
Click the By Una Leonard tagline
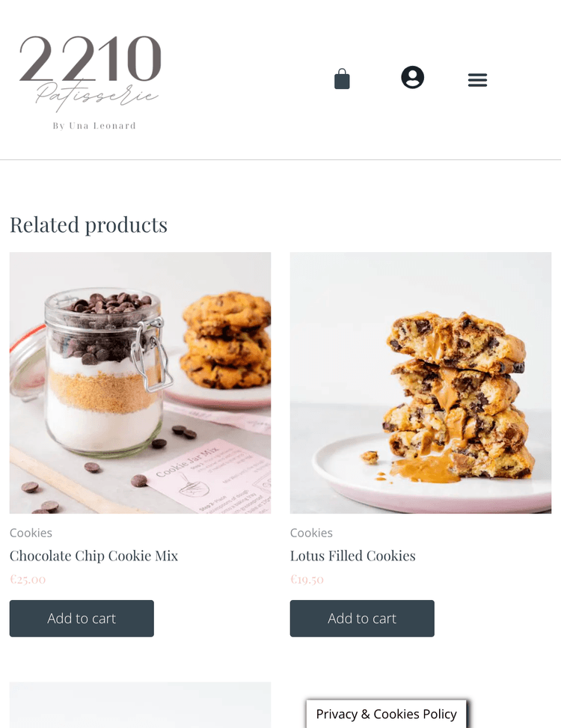[x=94, y=126]
